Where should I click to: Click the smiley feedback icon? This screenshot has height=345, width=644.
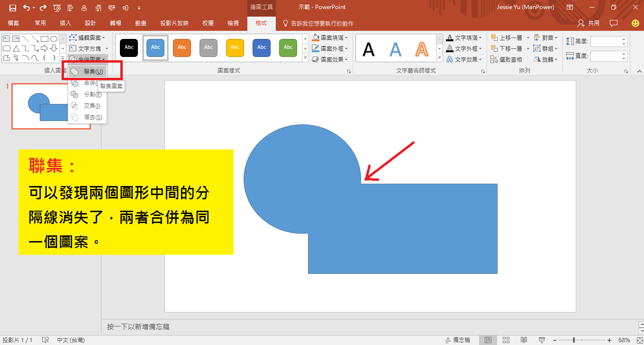coord(635,23)
